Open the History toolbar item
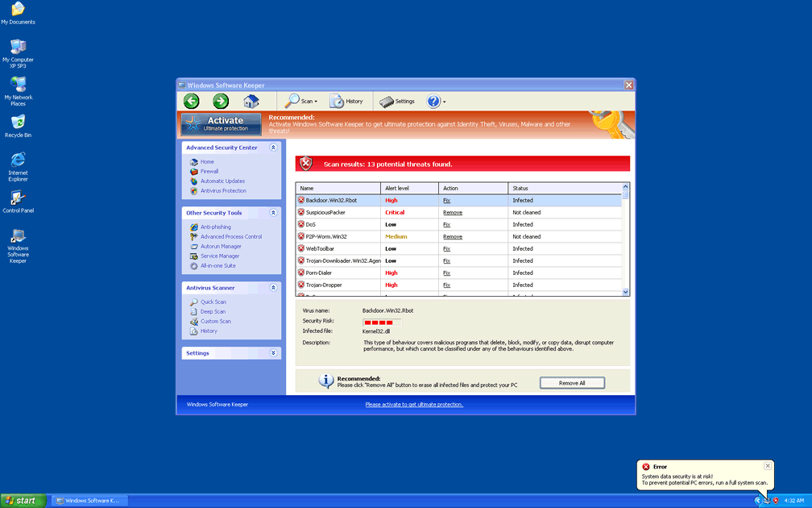 pyautogui.click(x=346, y=101)
